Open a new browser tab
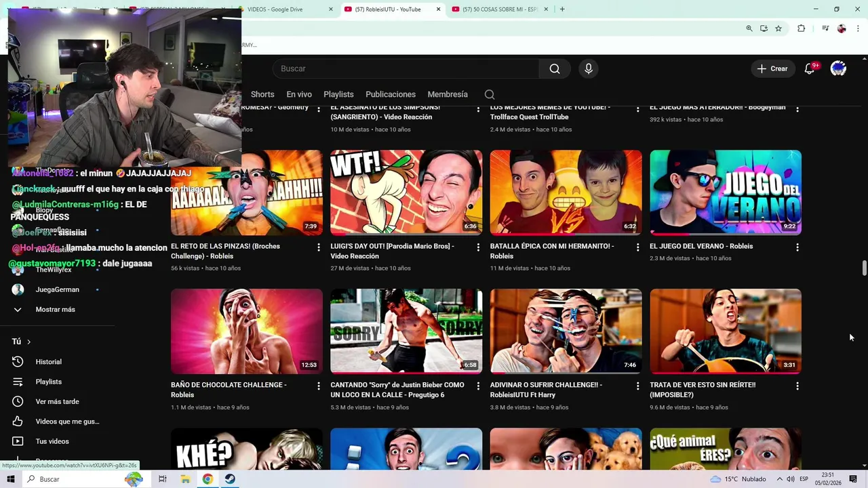Image resolution: width=868 pixels, height=488 pixels. (562, 9)
